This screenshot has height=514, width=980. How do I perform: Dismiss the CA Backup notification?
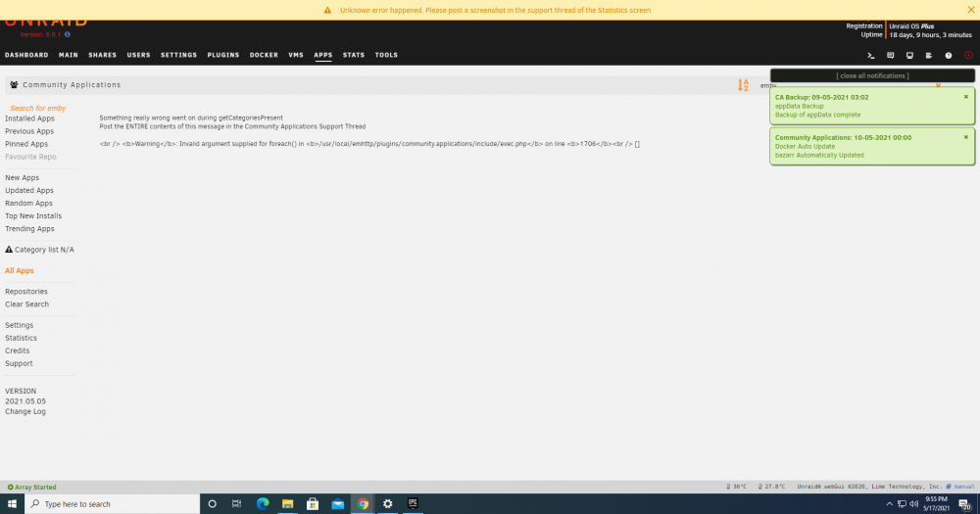click(x=965, y=97)
